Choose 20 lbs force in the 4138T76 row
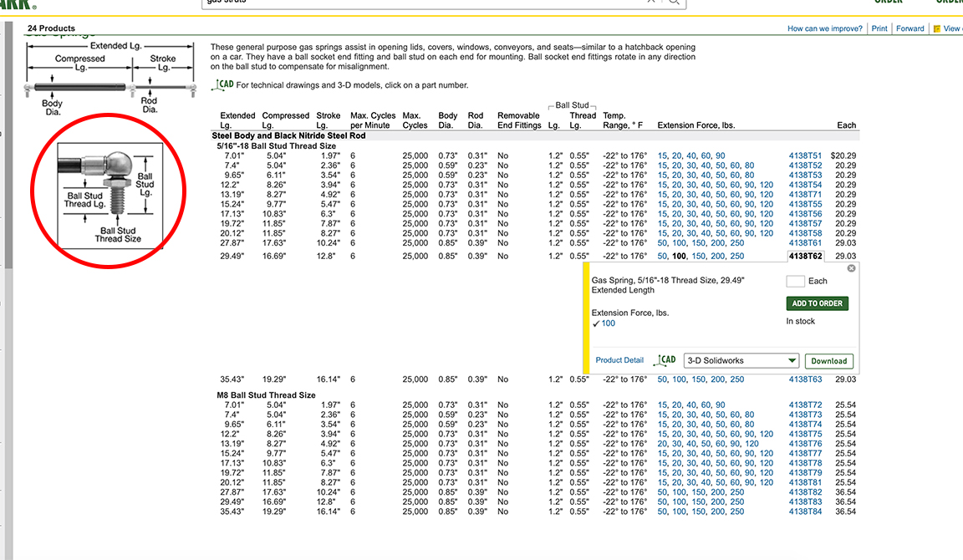The height and width of the screenshot is (560, 963). click(x=662, y=444)
